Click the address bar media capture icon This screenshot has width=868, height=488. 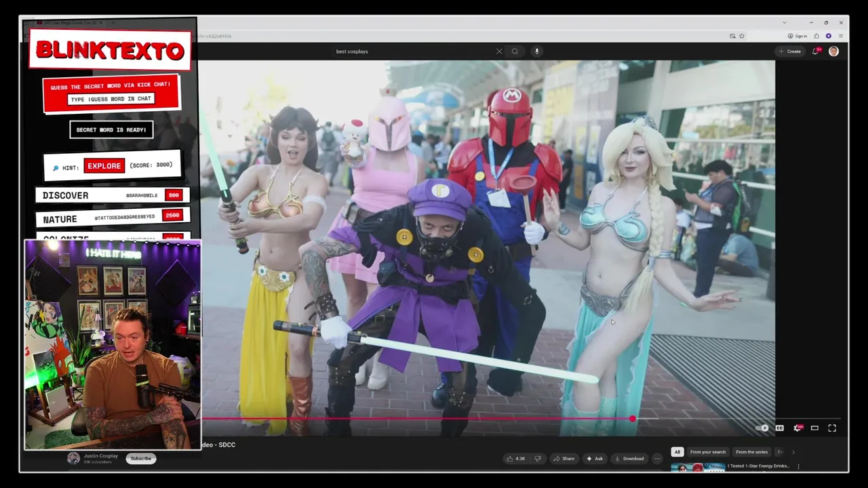[x=732, y=36]
